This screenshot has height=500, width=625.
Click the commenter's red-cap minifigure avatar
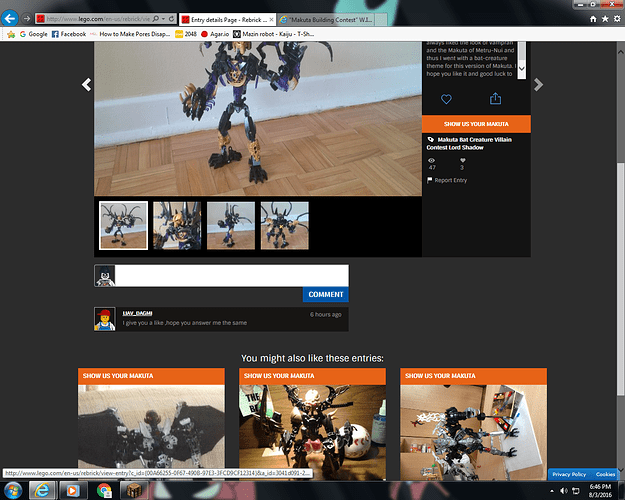click(x=105, y=319)
